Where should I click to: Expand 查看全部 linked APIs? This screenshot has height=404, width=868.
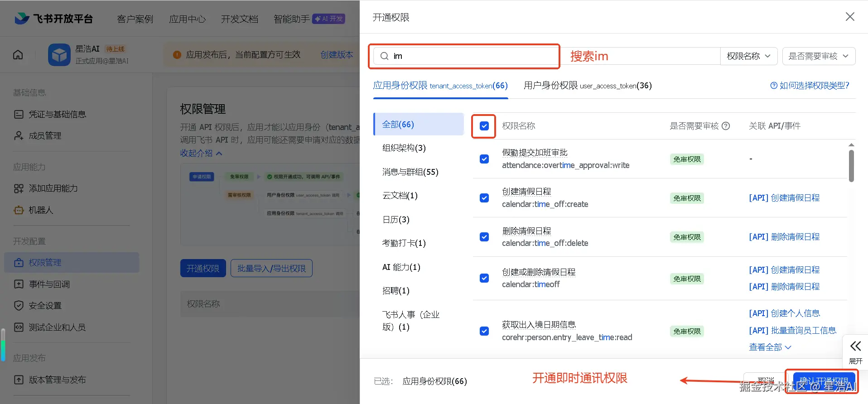click(x=770, y=347)
